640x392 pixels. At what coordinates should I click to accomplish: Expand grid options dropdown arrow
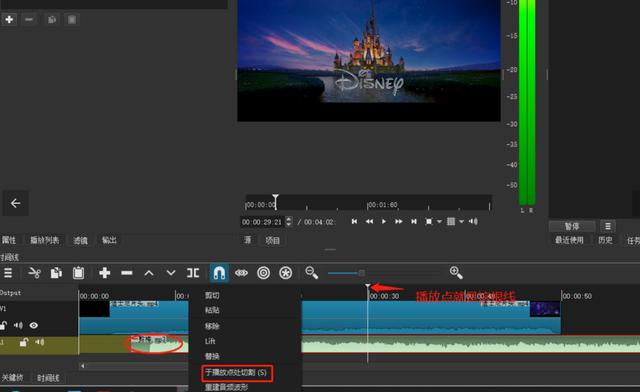(x=461, y=222)
